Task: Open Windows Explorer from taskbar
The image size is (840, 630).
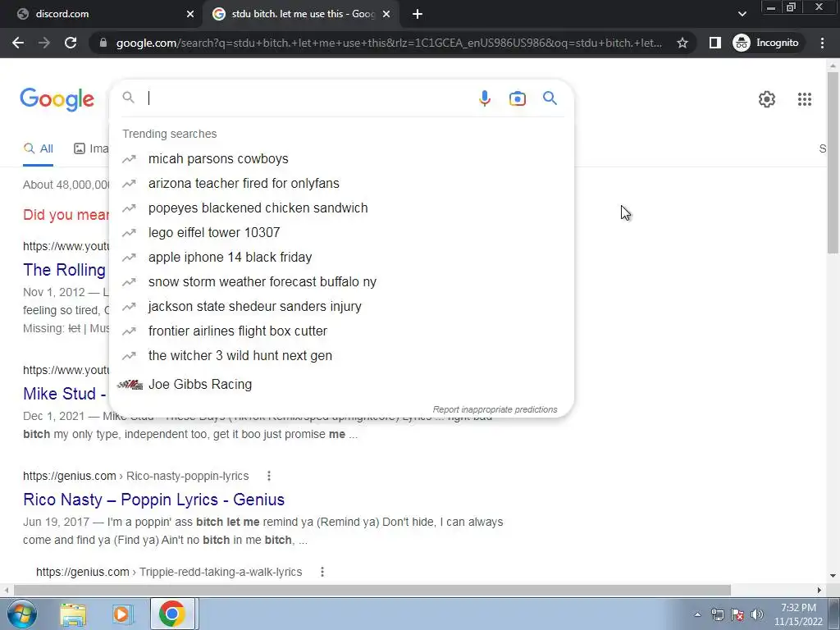Action: 73,614
